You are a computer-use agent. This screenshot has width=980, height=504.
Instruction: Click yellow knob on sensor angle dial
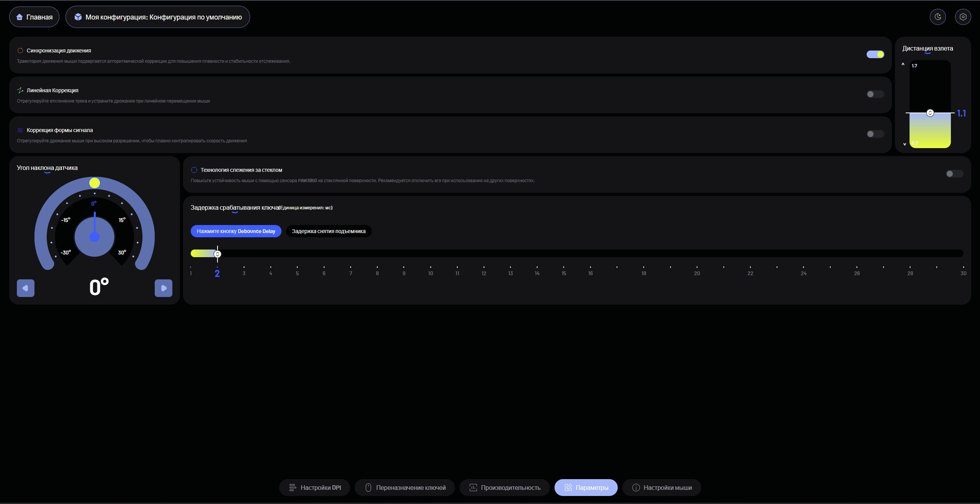[x=95, y=183]
